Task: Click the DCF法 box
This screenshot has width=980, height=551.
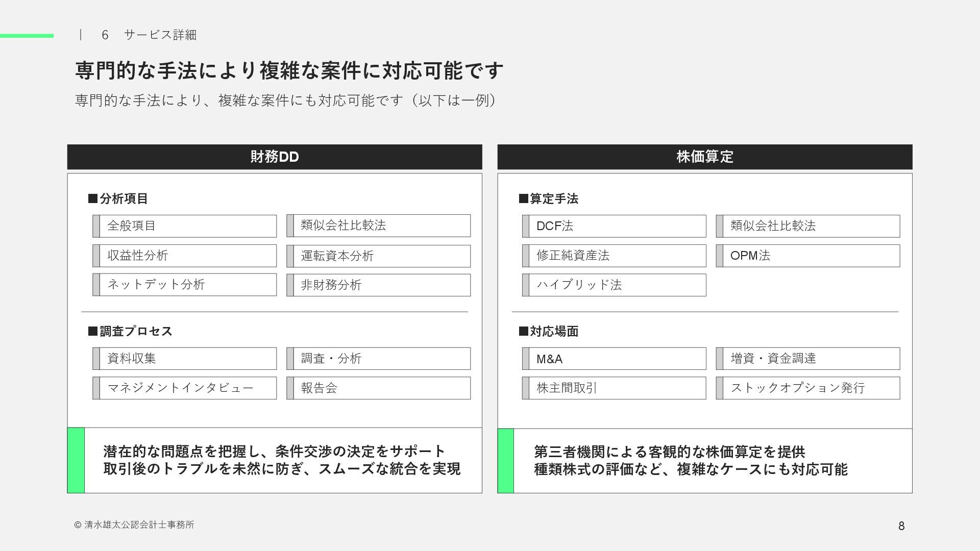Action: pyautogui.click(x=614, y=226)
